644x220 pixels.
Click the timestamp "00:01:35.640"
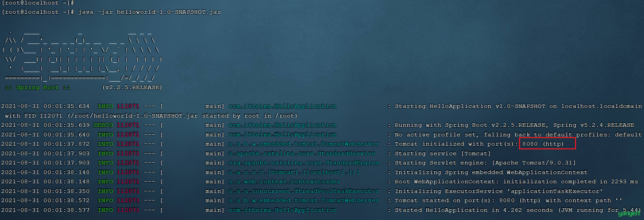click(x=66, y=135)
